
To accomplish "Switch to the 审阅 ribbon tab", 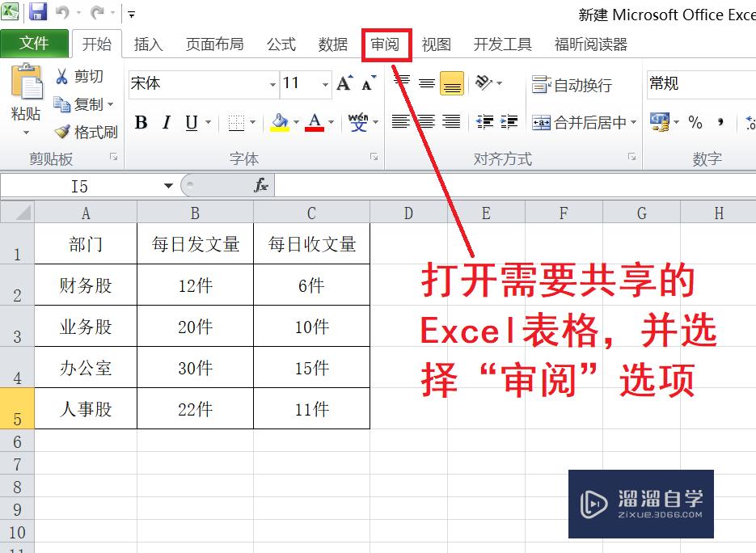I will (386, 44).
